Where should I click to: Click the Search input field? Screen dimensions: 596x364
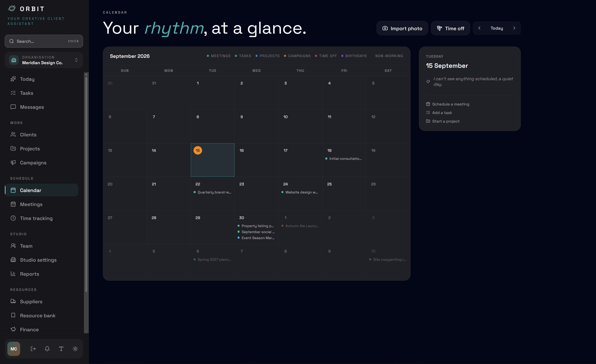[44, 41]
